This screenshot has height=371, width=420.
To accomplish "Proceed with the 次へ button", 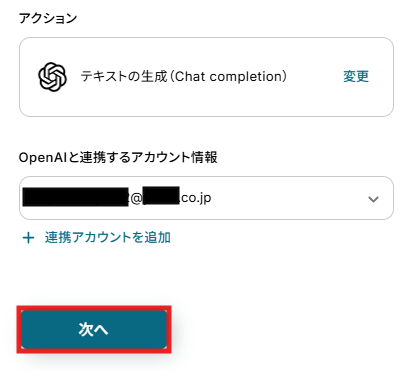I will (94, 329).
